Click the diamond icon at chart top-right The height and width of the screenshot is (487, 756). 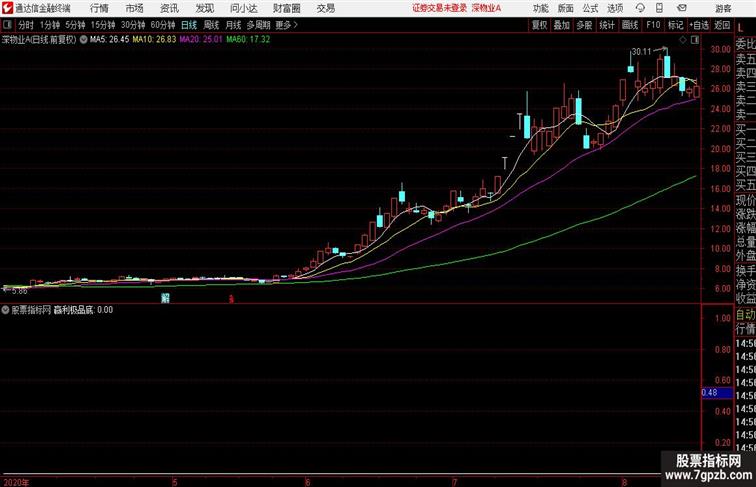point(683,40)
